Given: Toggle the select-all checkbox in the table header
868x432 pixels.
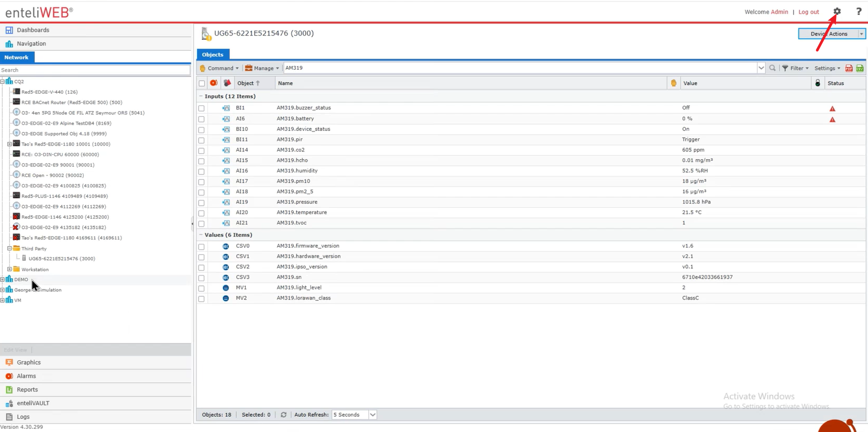Looking at the screenshot, I should [202, 83].
